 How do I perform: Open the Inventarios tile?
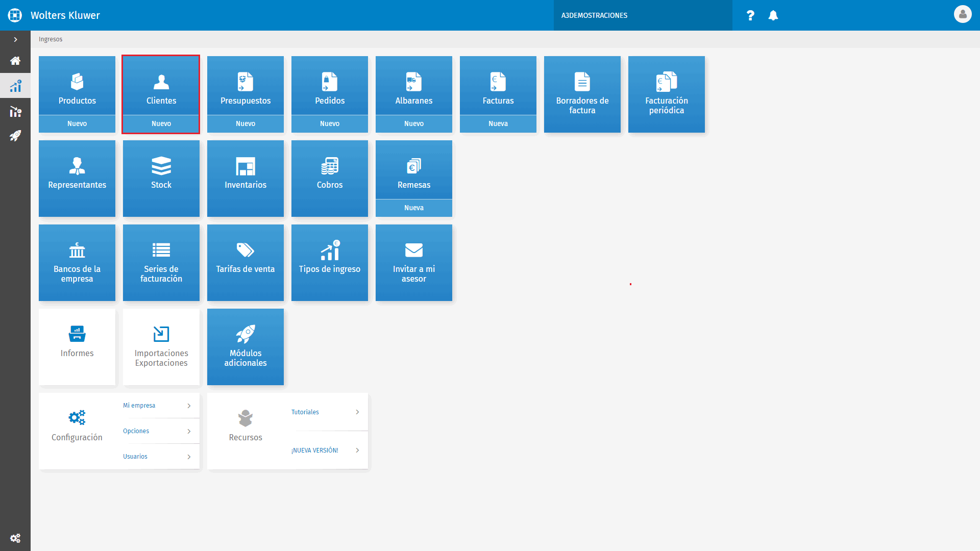(246, 179)
